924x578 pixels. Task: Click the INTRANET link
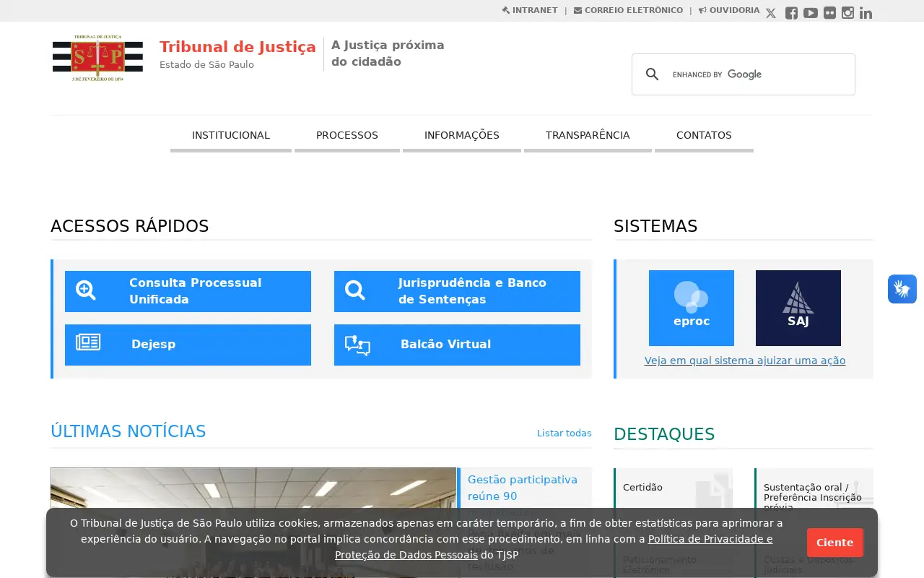tap(530, 10)
